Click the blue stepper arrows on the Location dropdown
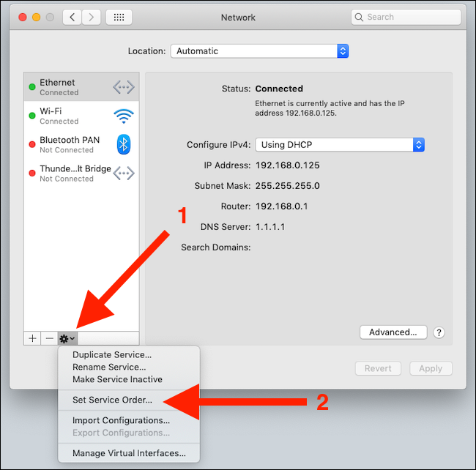This screenshot has height=470, width=476. [343, 51]
